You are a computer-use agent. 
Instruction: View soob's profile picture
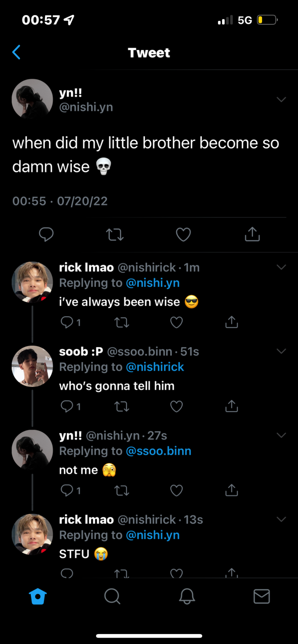(32, 366)
